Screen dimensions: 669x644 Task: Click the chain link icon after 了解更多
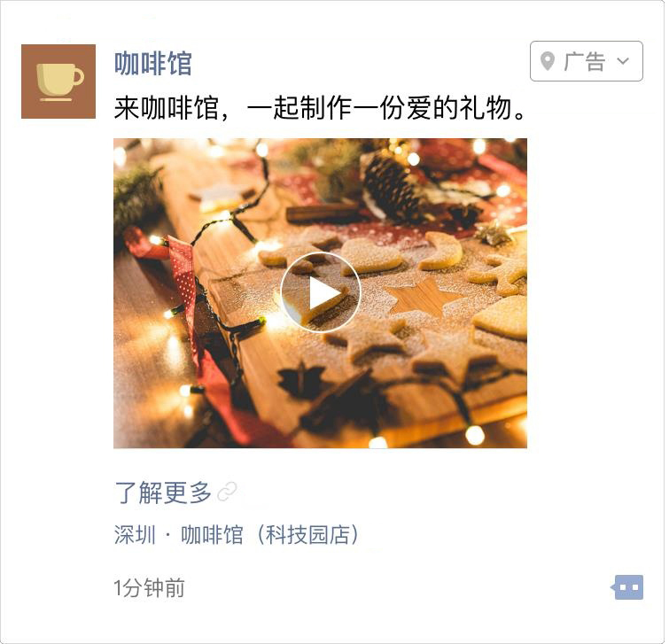pyautogui.click(x=227, y=493)
